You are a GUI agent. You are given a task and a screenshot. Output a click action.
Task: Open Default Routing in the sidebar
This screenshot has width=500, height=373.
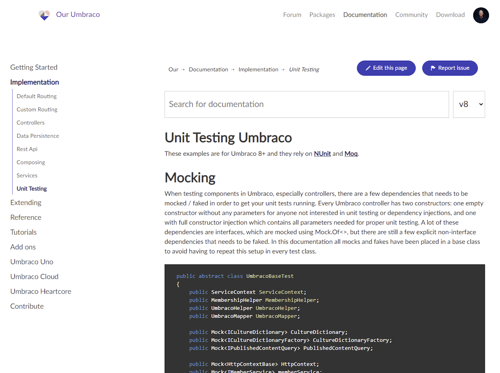[x=37, y=96]
